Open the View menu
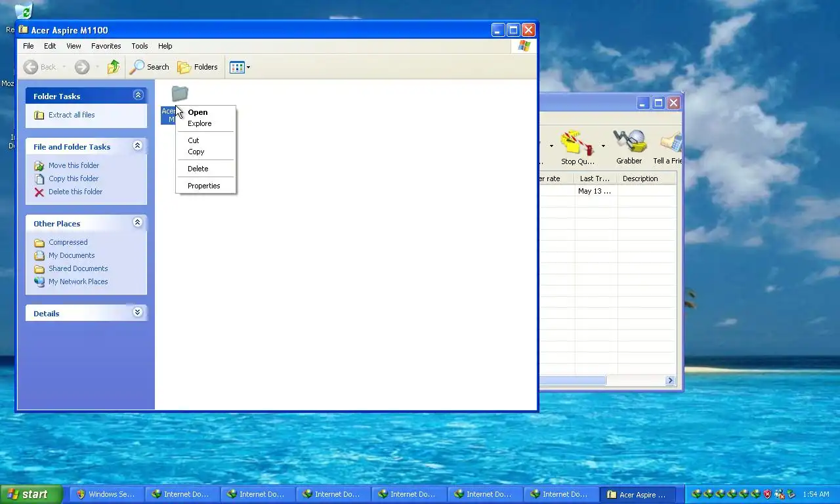Screen dimensions: 840x504 [x=73, y=46]
